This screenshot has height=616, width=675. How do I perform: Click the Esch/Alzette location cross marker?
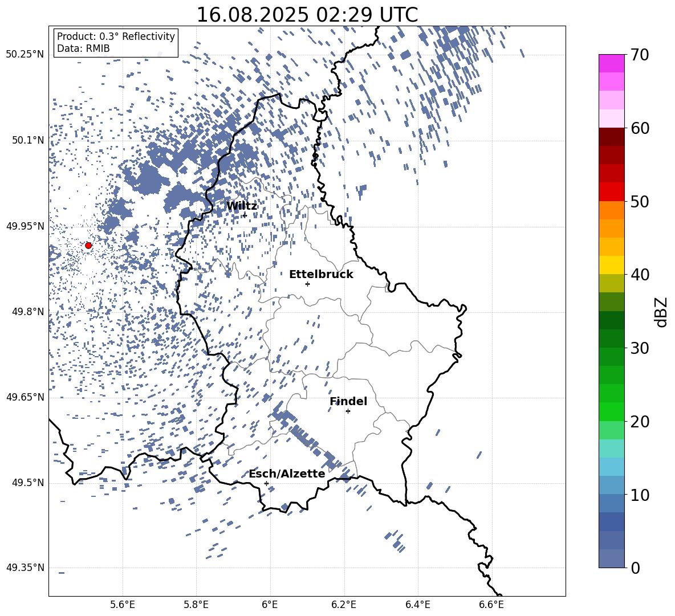click(x=266, y=483)
